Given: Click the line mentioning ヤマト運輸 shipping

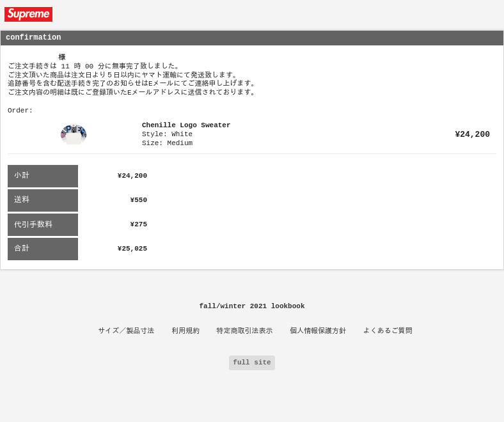Looking at the screenshot, I should tap(122, 75).
